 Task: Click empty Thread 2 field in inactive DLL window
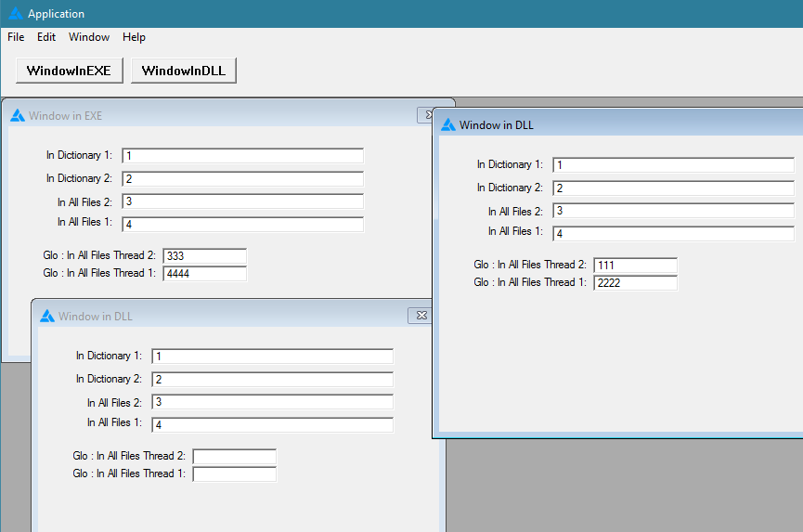point(234,457)
